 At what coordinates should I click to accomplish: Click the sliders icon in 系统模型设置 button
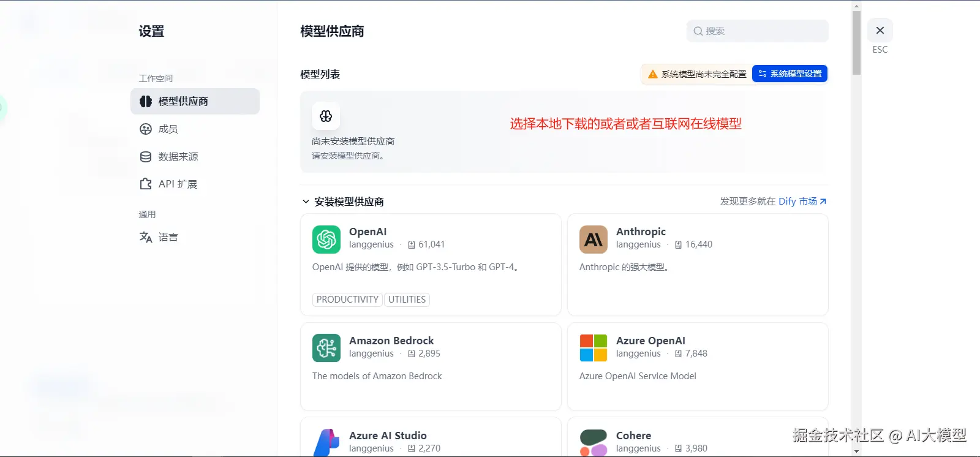pos(763,74)
